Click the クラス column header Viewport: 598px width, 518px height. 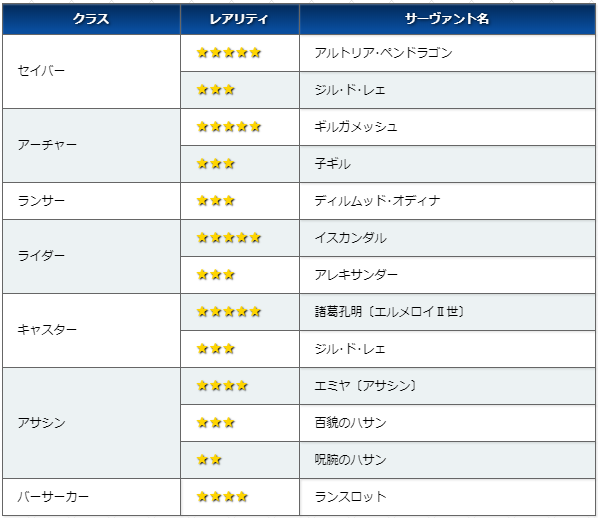coord(91,19)
